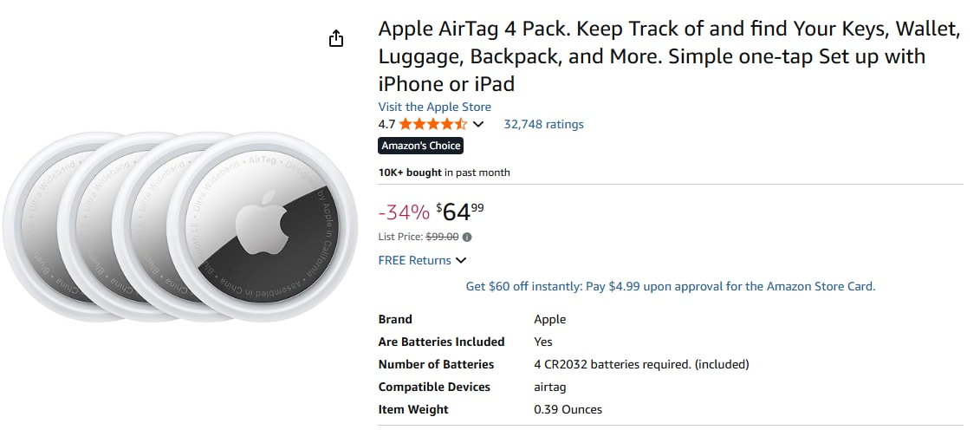The width and height of the screenshot is (980, 430).
Task: Click the 10K+ bought in past month text
Action: point(444,173)
